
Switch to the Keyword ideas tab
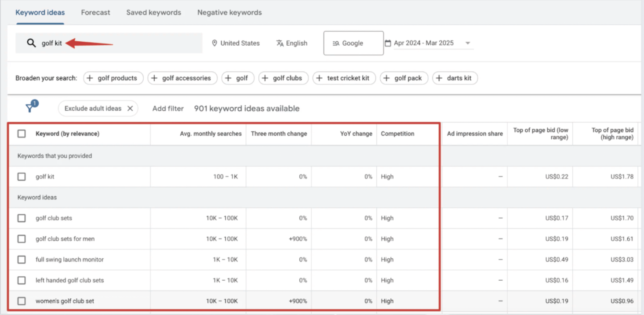[40, 12]
